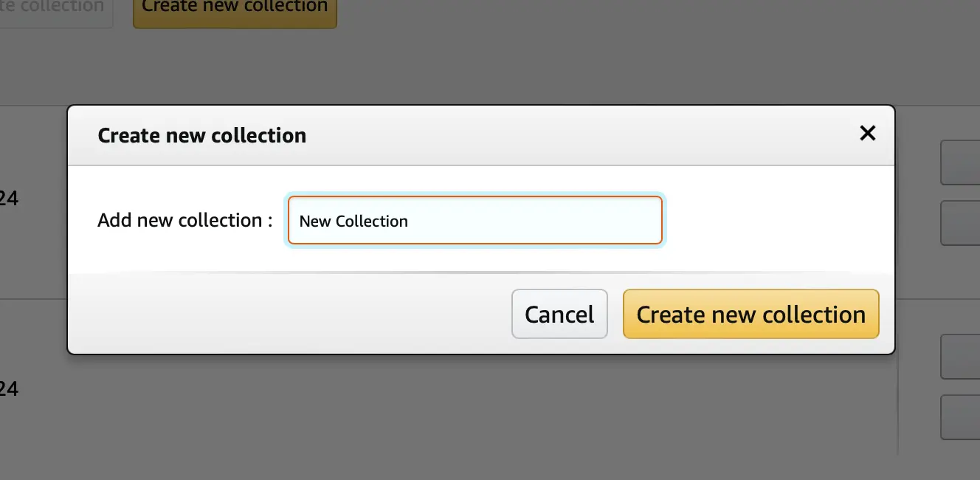Click upper cut-off button beside first list row
The width and height of the screenshot is (980, 480).
pyautogui.click(x=961, y=163)
